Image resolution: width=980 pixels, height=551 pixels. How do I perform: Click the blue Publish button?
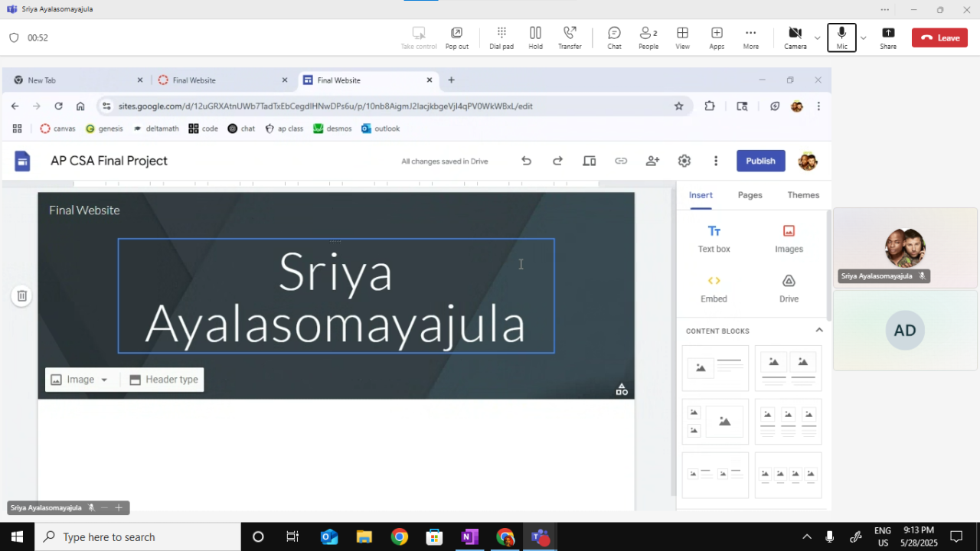click(x=760, y=161)
